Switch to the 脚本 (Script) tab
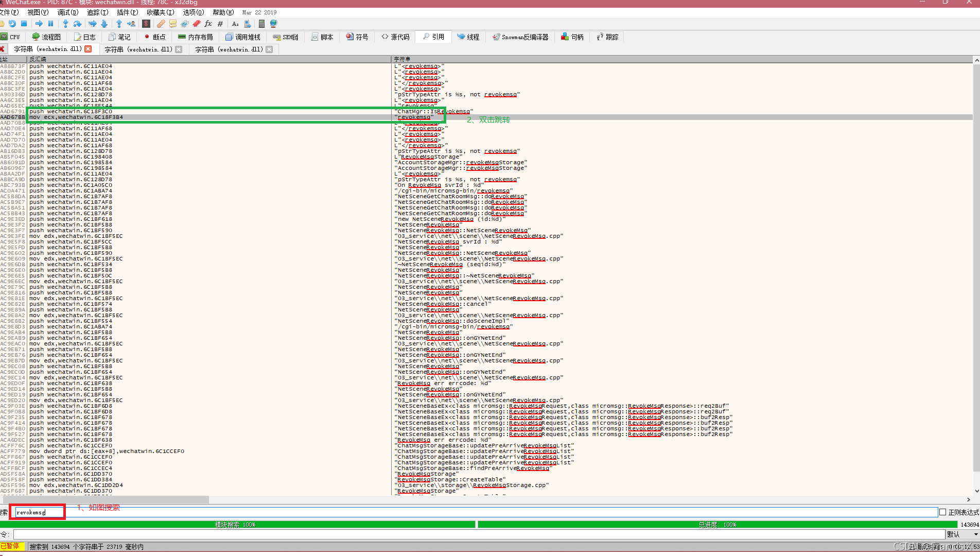This screenshot has height=556, width=980. click(x=322, y=37)
